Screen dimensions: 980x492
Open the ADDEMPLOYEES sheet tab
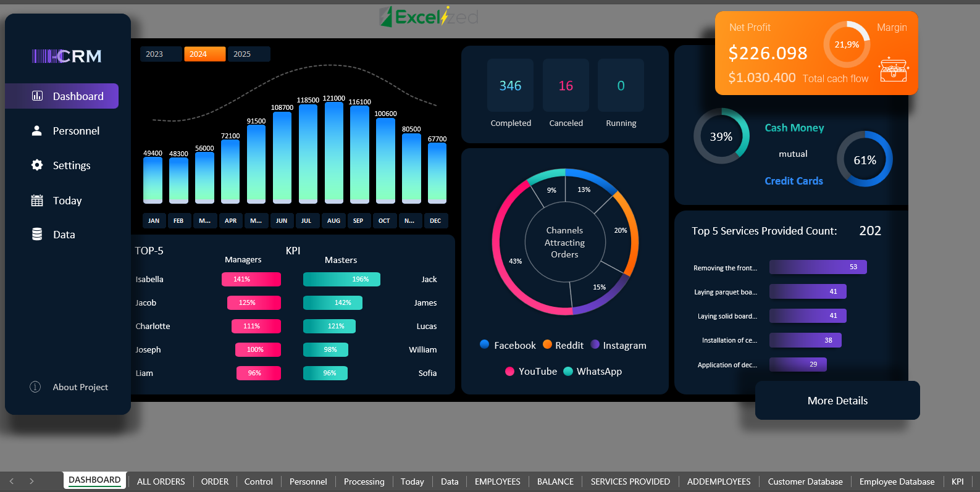pyautogui.click(x=719, y=482)
